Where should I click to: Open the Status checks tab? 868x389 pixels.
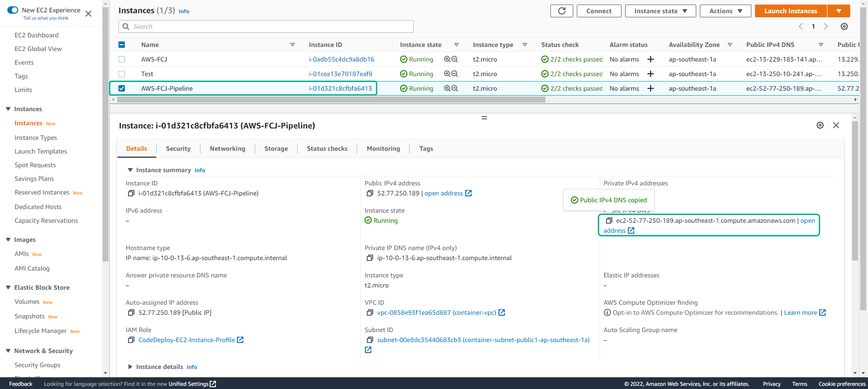coord(327,148)
